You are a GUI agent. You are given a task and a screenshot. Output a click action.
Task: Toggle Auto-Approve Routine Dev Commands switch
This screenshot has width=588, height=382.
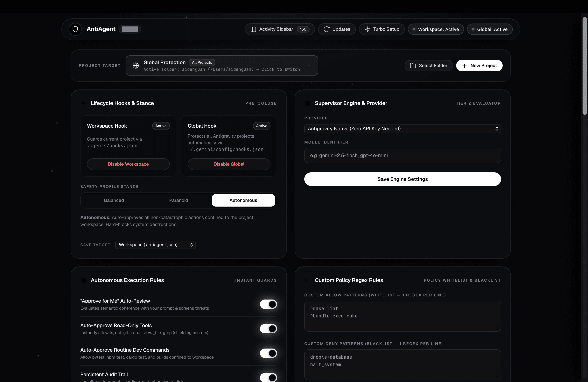pyautogui.click(x=268, y=353)
